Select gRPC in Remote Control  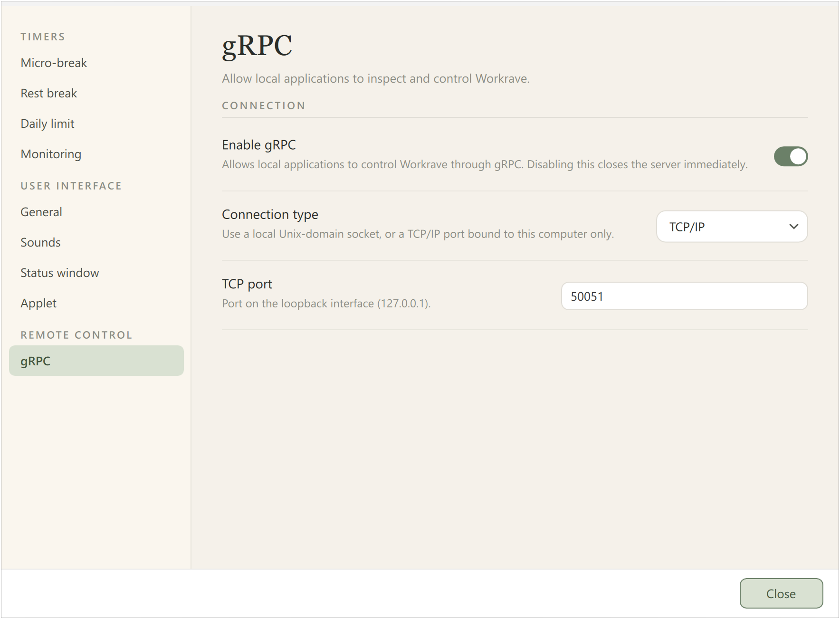[96, 361]
